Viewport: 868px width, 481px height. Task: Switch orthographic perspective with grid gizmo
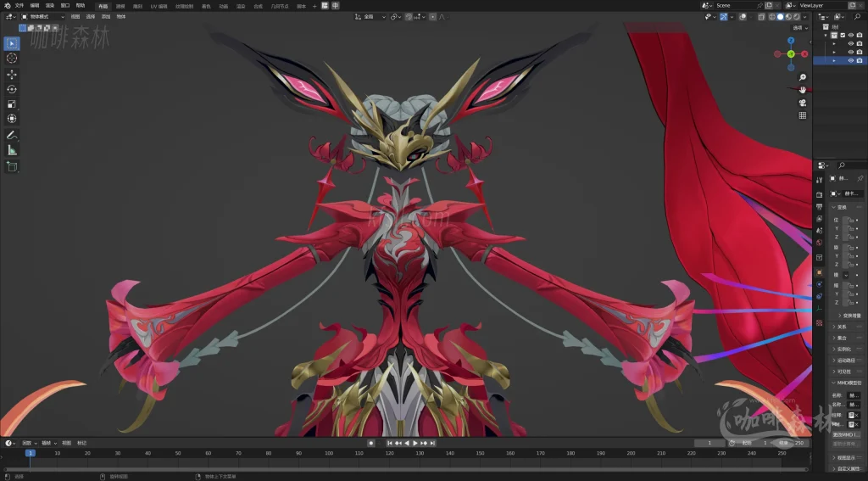coord(802,115)
